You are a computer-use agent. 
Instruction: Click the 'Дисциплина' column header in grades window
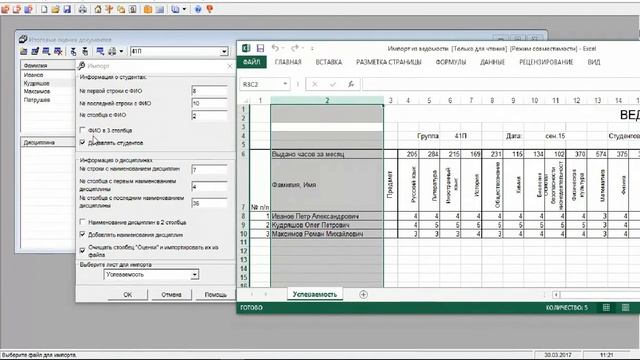48,142
